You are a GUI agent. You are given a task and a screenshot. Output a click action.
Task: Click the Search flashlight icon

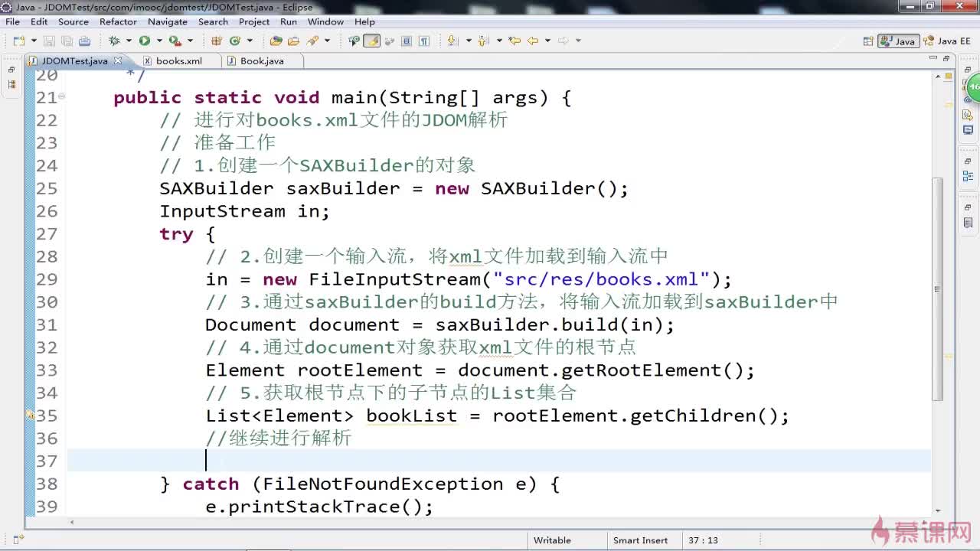click(x=312, y=41)
